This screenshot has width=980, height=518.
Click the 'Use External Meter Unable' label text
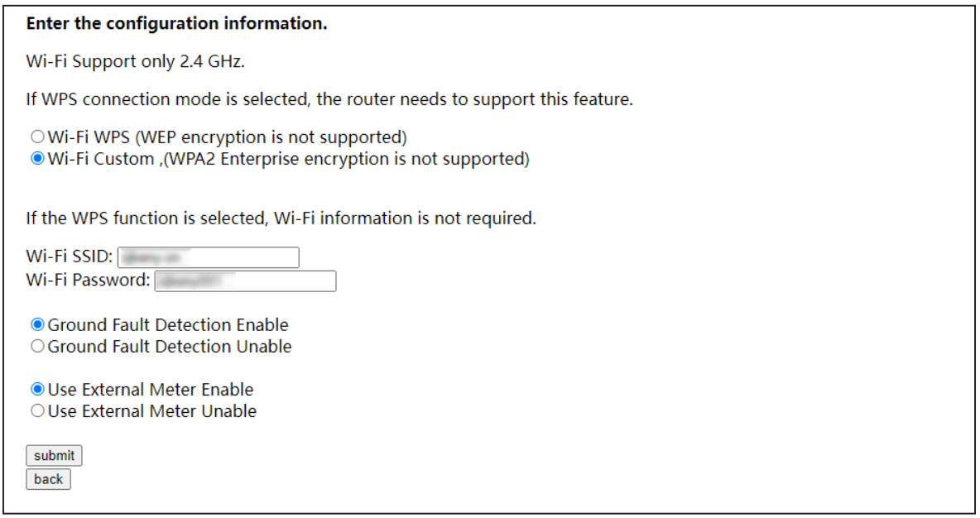151,411
